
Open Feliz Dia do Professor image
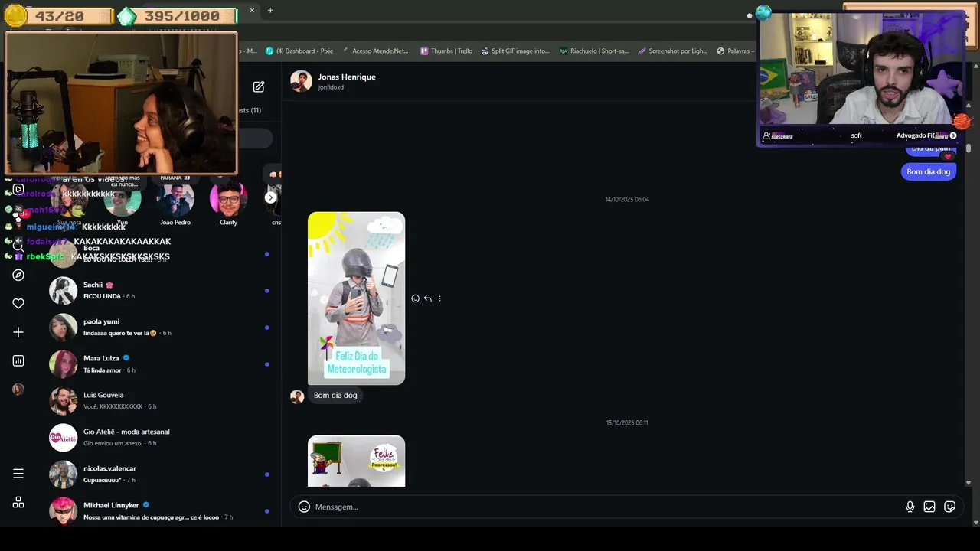pyautogui.click(x=356, y=461)
